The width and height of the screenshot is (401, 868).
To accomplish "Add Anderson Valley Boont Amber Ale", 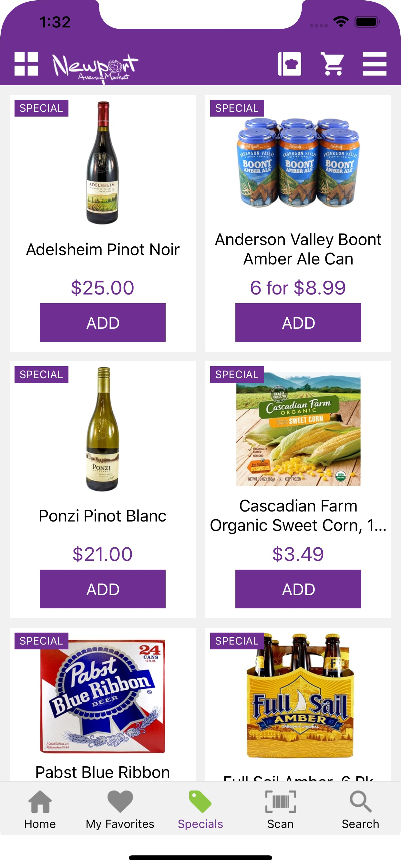I will [x=298, y=323].
